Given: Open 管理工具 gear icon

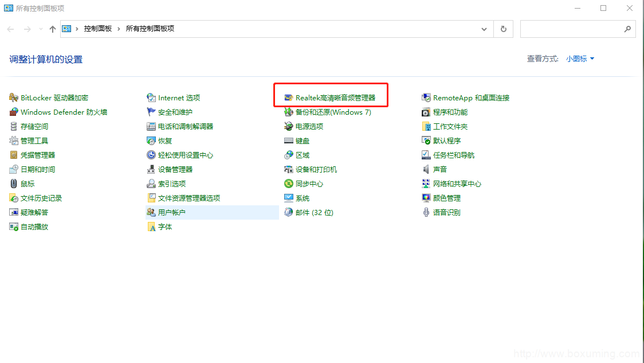Looking at the screenshot, I should 14,141.
